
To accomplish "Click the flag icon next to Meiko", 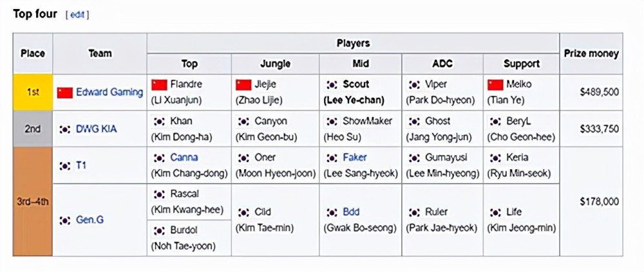I will click(495, 84).
